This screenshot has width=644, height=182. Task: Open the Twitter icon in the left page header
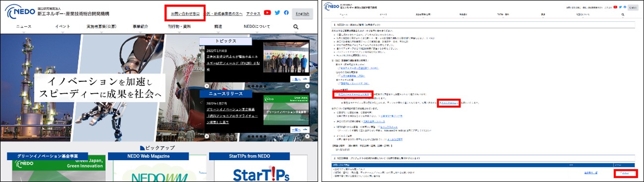pyautogui.click(x=278, y=13)
